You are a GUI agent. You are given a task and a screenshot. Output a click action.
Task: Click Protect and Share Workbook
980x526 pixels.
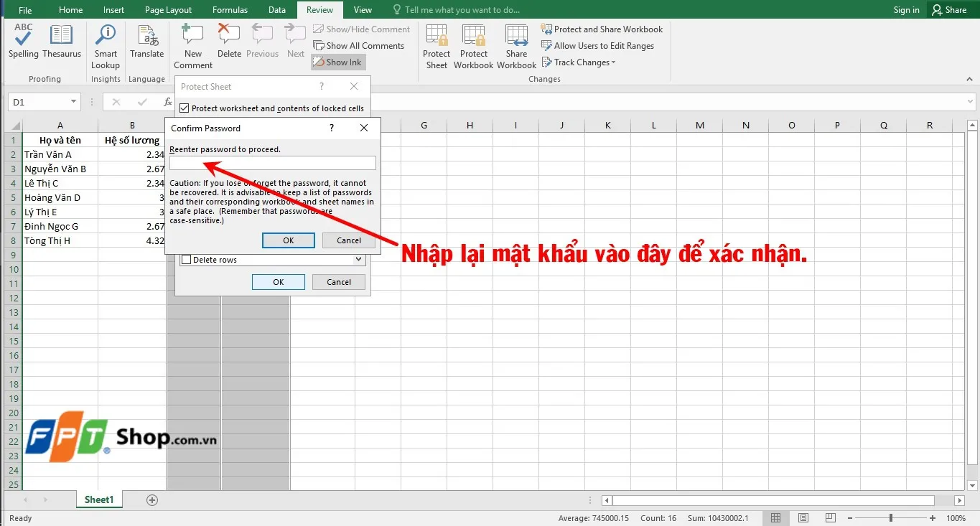602,29
